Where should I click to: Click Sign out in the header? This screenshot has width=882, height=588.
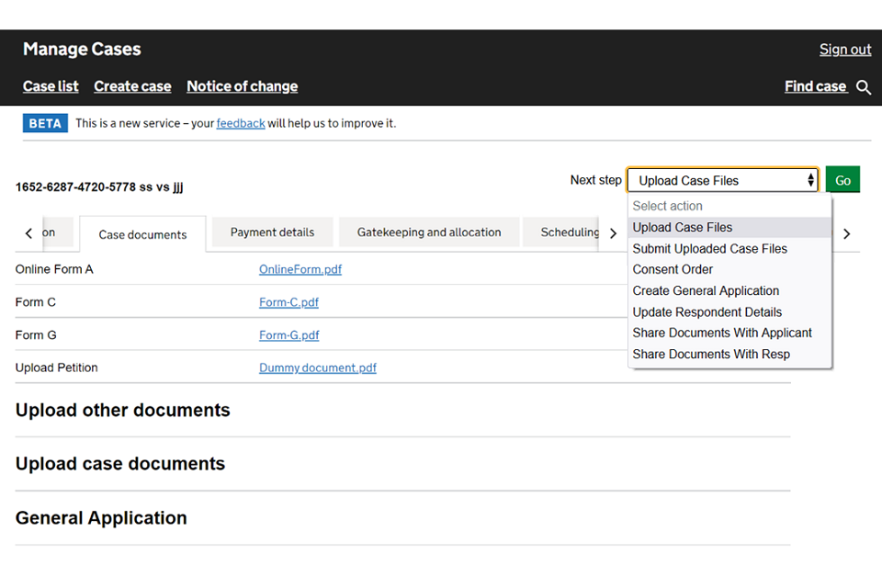(x=844, y=50)
